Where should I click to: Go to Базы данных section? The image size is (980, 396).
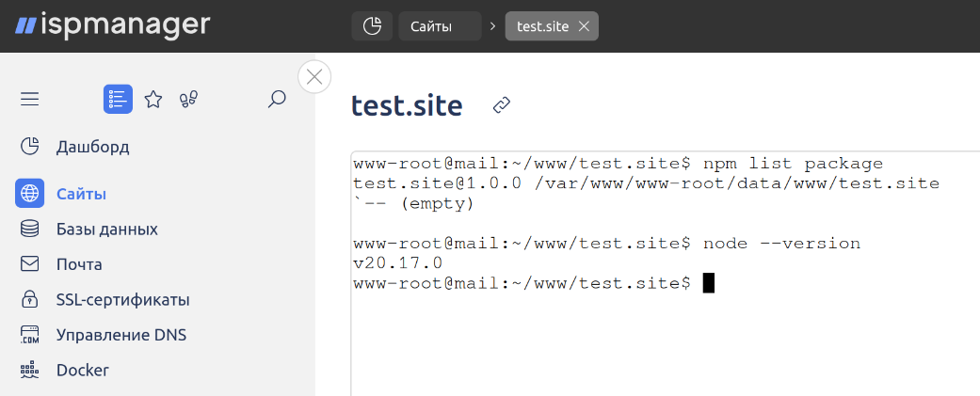(x=107, y=230)
